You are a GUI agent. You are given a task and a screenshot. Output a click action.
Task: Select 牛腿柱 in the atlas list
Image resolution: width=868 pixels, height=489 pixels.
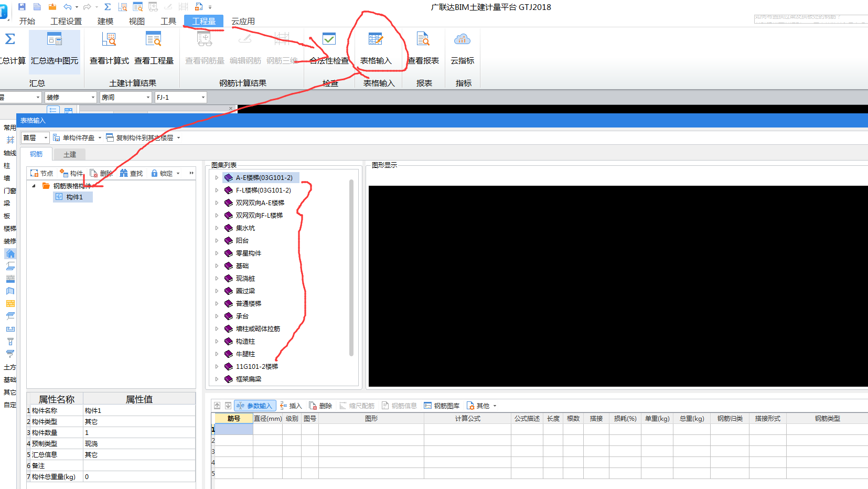tap(245, 354)
